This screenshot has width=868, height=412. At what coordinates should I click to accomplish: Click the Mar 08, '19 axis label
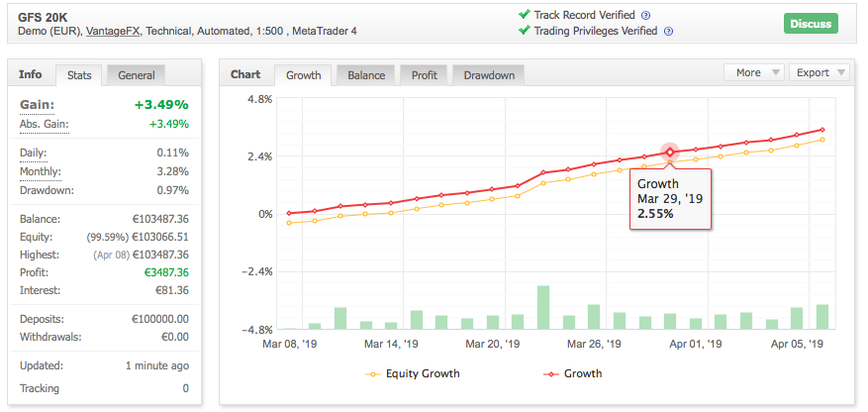(x=290, y=344)
